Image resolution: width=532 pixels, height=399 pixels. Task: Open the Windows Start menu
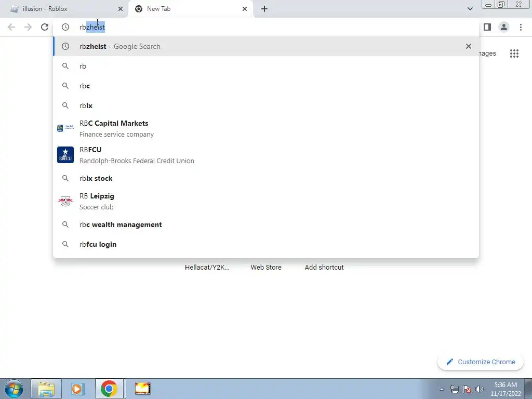point(14,389)
